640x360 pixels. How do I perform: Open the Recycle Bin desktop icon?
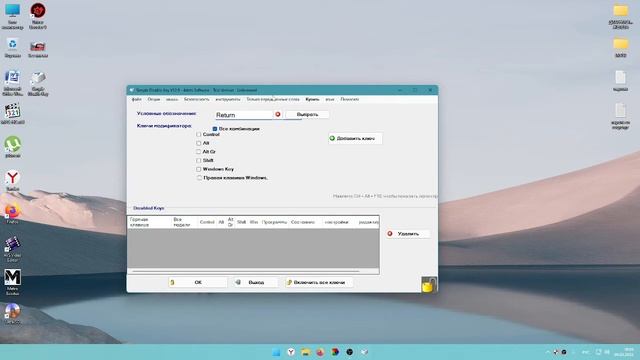click(12, 47)
